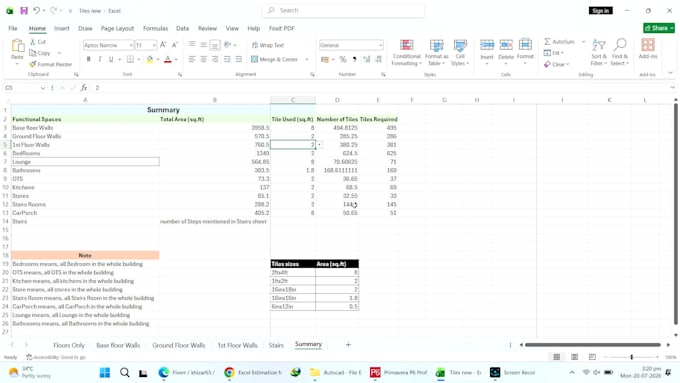Open the Foxit PDF tab
This screenshot has width=680, height=383.
281,28
